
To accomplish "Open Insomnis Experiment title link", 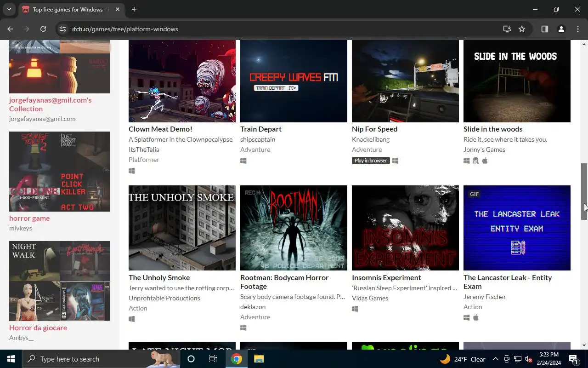I will 386,278.
